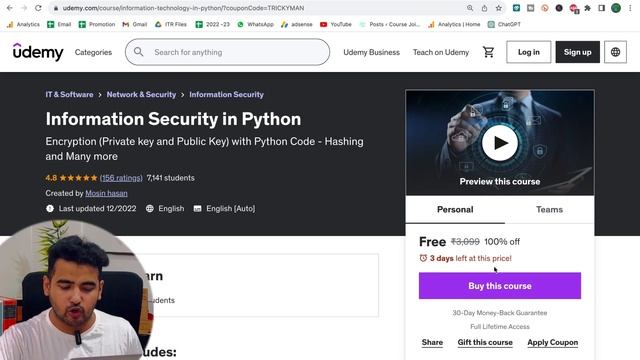640x360 pixels.
Task: Bookmark this page with the star icon
Action: 498,8
